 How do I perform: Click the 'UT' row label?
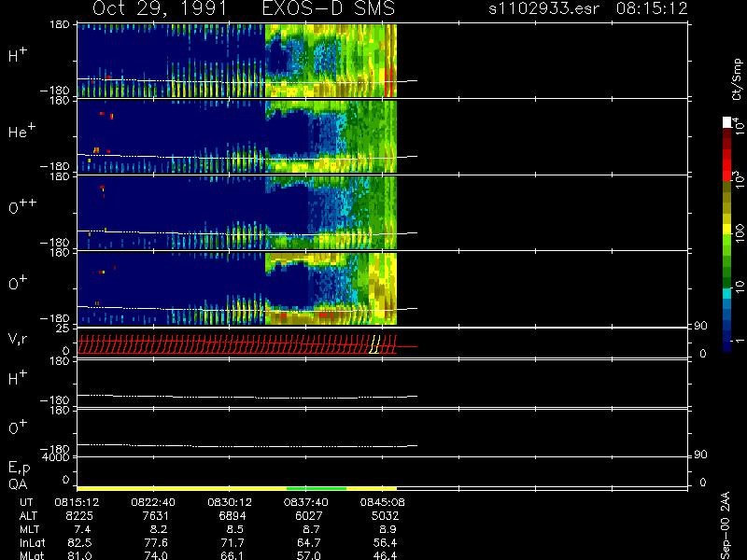click(x=27, y=502)
